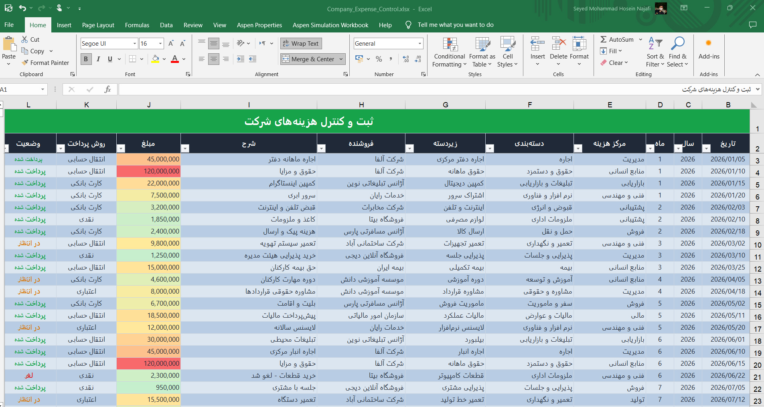
Task: Click the Cut scissors icon
Action: click(25, 39)
